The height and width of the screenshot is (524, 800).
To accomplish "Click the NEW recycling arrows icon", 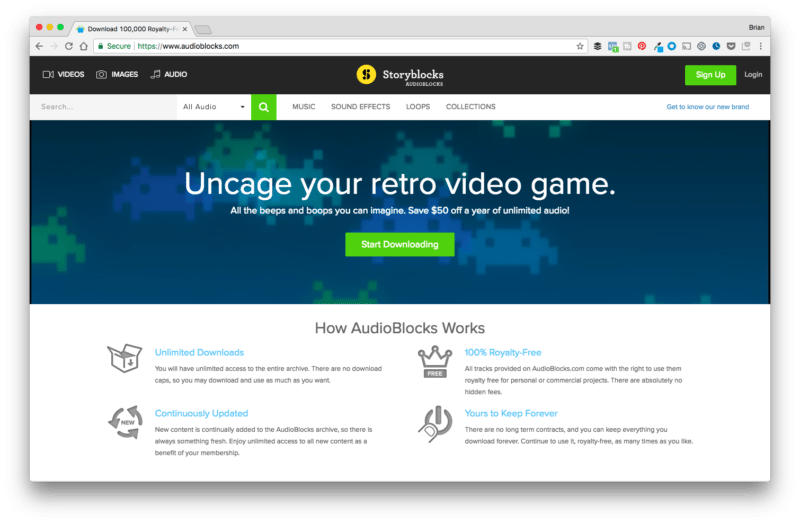I will pyautogui.click(x=125, y=422).
